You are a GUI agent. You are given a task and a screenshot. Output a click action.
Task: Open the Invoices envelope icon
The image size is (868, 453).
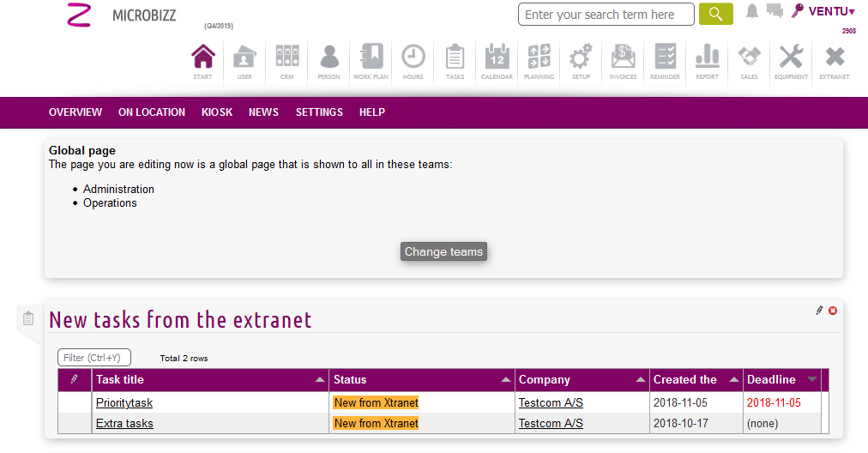623,59
